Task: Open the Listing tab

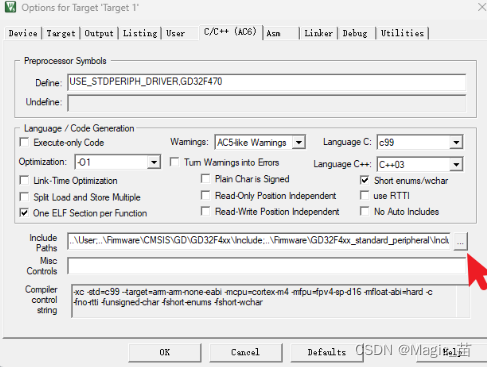Action: point(140,33)
